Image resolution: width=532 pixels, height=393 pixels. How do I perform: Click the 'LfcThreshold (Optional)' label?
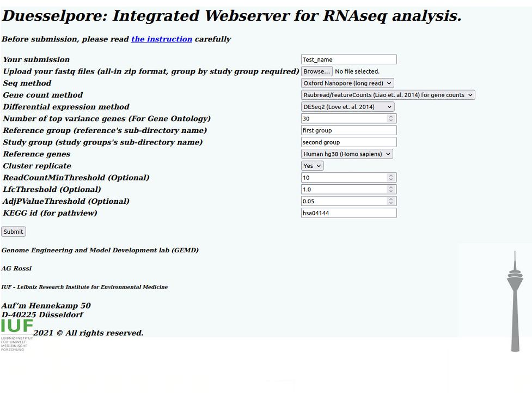coord(52,189)
